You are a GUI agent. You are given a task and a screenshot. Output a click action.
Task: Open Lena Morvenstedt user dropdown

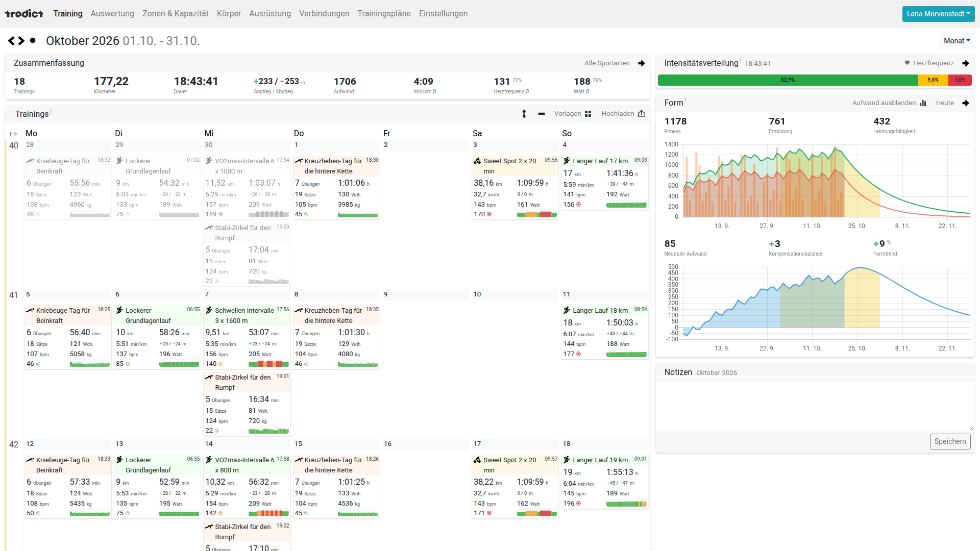coord(938,14)
